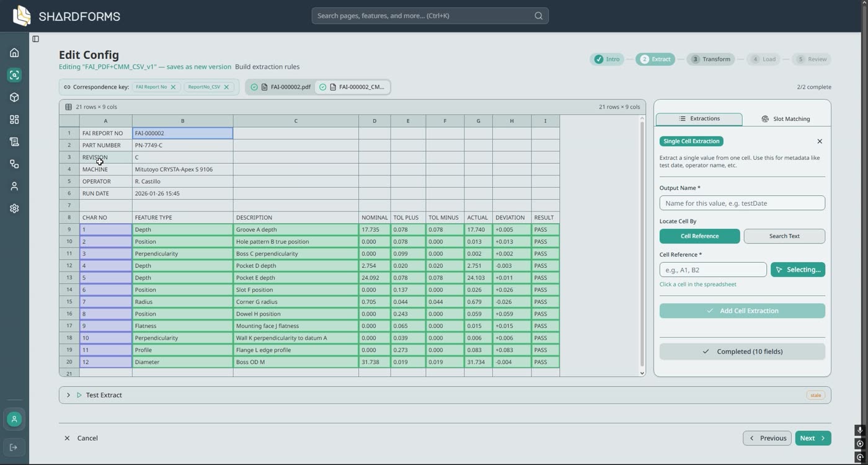Click the Test Extract play triangle
868x465 pixels.
click(x=79, y=395)
